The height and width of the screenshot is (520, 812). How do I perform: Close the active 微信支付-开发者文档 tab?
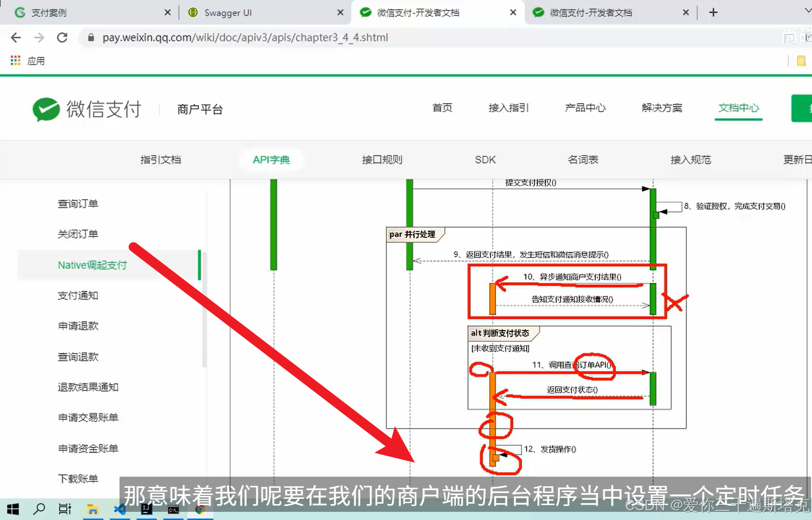click(x=513, y=13)
